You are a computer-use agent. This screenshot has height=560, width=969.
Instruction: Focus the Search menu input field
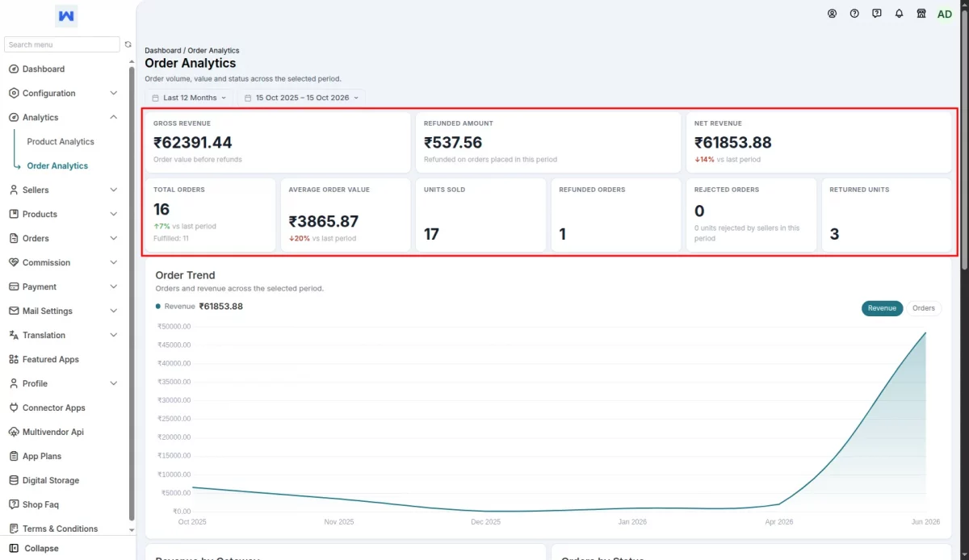click(62, 44)
